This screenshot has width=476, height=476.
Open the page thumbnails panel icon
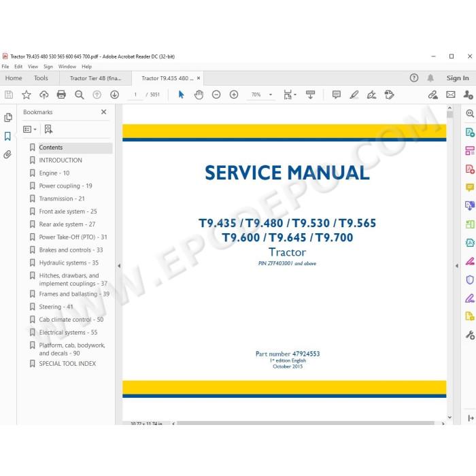[x=8, y=117]
